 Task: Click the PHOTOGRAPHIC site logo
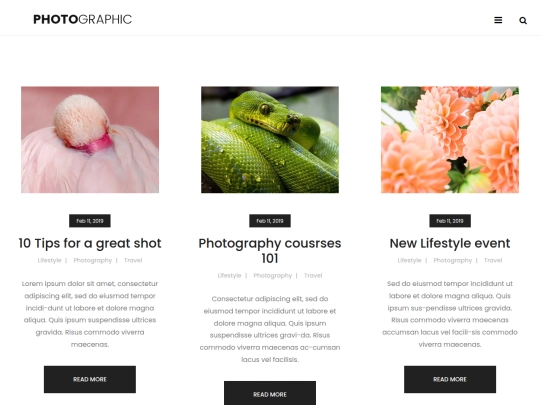(82, 19)
